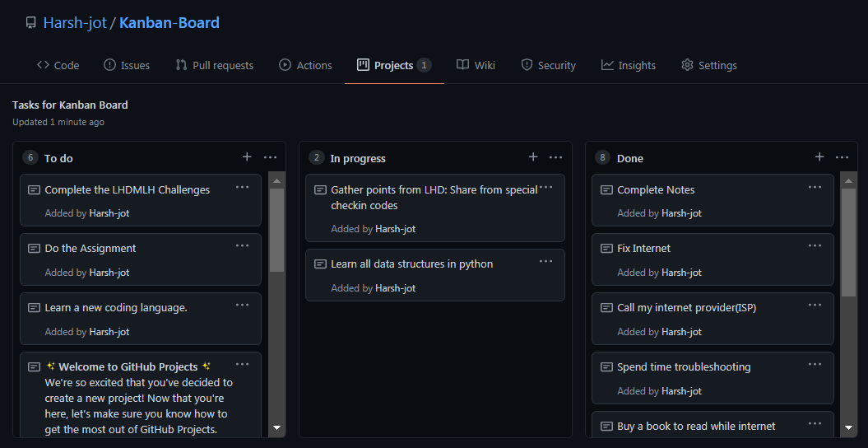Viewport: 868px width, 448px height.
Task: Click the Done column scroll-down arrow
Action: [x=848, y=427]
